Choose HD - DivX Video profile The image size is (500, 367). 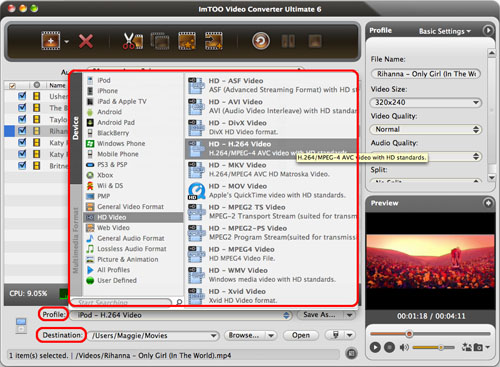(x=271, y=127)
